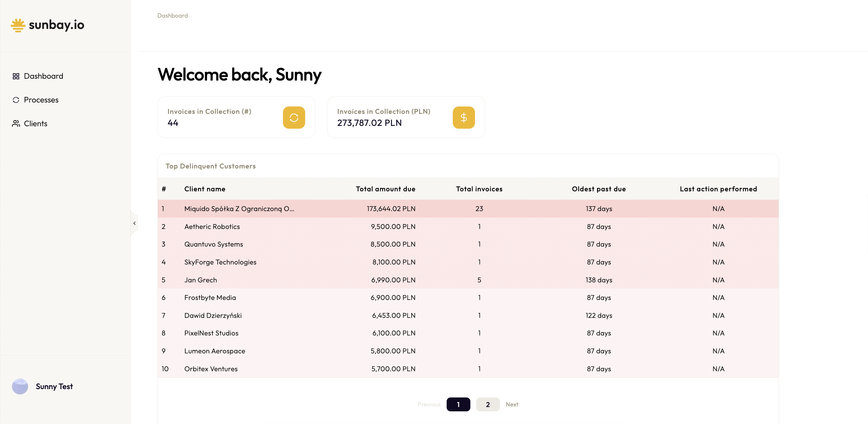
Task: Click the sunbay.io sun logo
Action: (18, 25)
